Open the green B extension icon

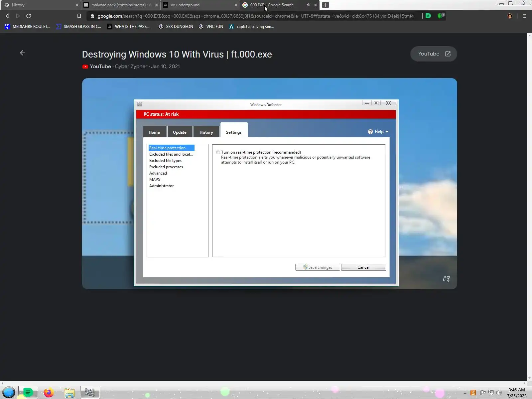pos(428,16)
